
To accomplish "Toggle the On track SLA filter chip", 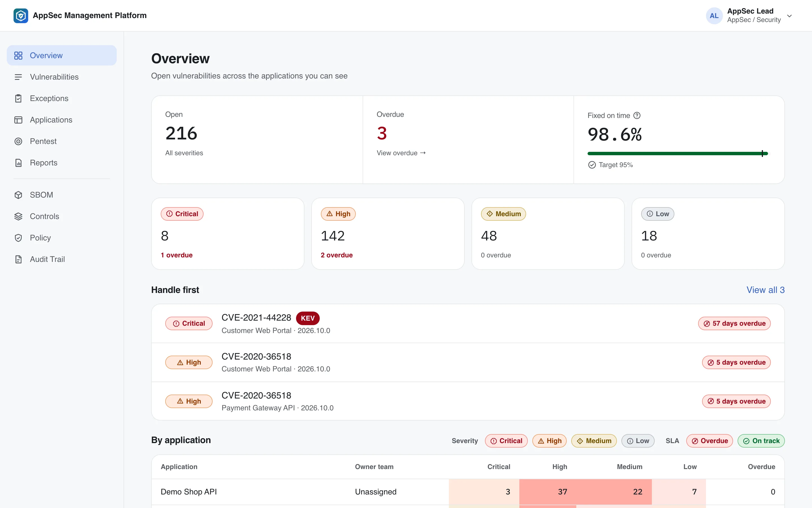I will pos(761,441).
